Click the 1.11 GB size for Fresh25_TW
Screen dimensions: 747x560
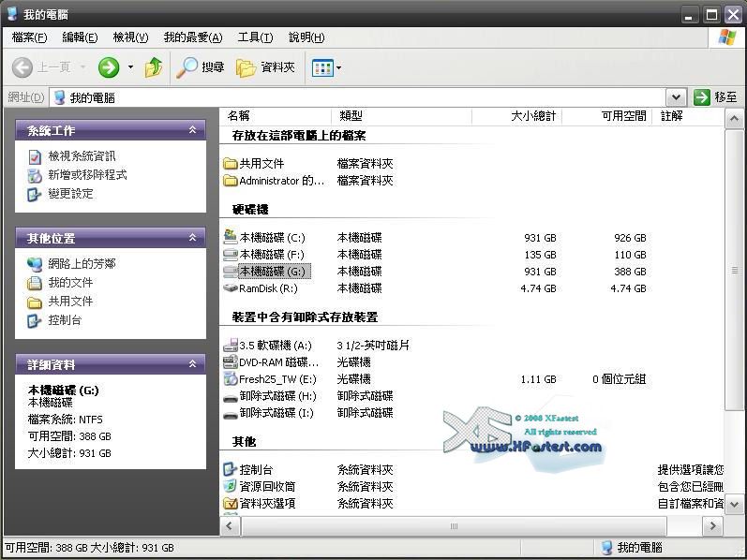pos(538,379)
